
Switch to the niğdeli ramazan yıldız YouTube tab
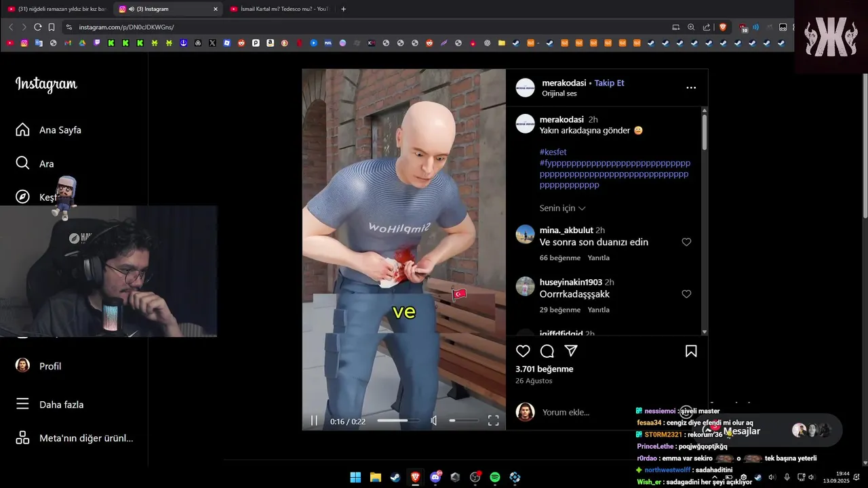(57, 9)
